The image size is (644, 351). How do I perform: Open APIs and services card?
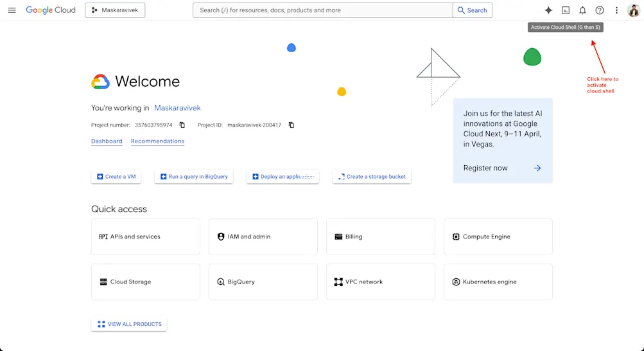pos(145,237)
